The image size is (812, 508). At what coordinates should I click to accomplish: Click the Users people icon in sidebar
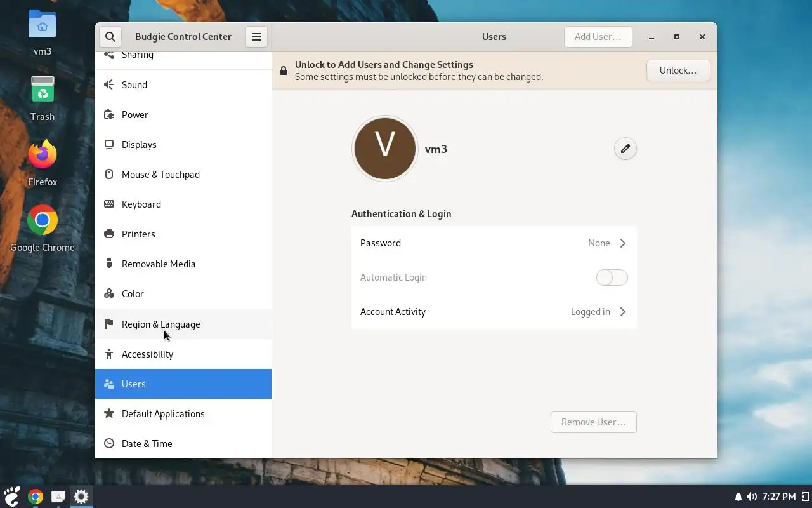pos(109,384)
